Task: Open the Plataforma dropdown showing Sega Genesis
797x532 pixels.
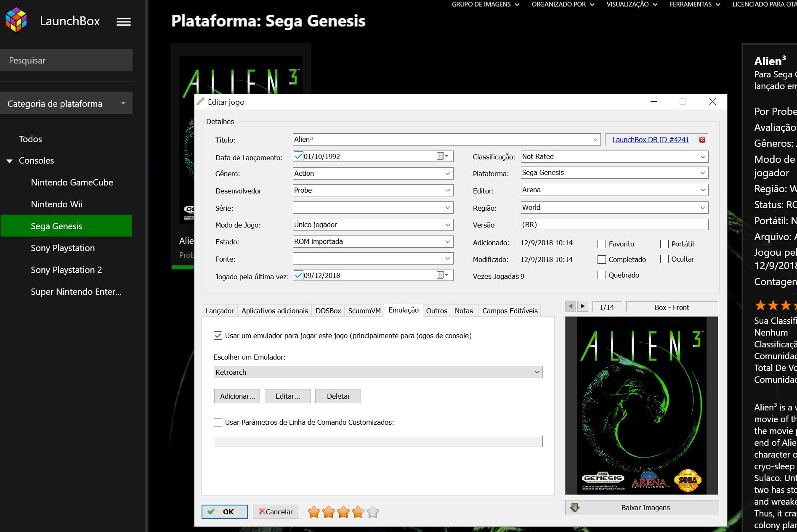Action: [703, 173]
